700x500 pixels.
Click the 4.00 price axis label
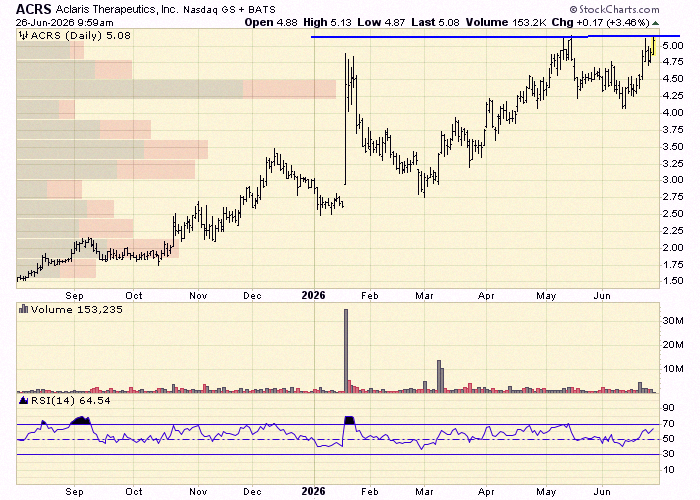click(x=673, y=113)
